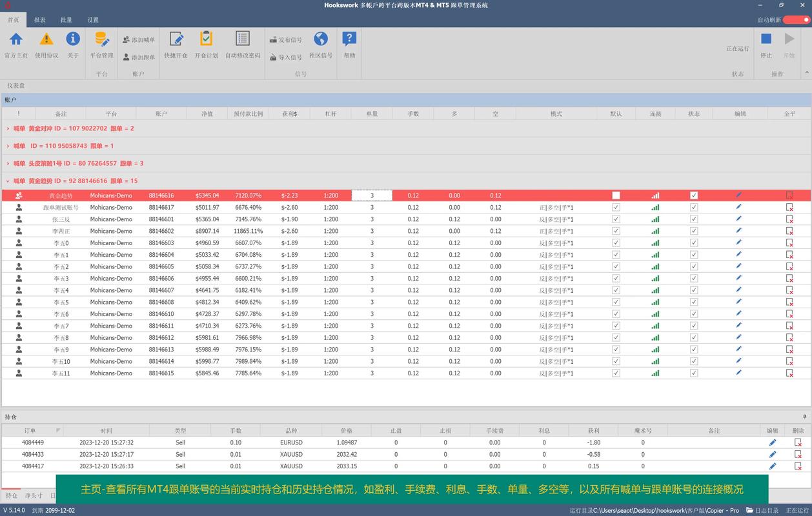Expand the ID 110 95058743 group
Screen dimensions: 812x516
coord(8,146)
